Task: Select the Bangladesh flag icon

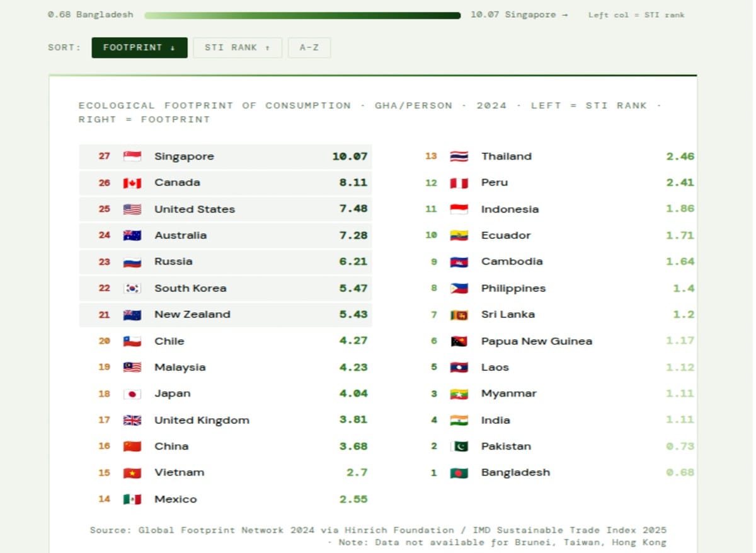Action: (x=459, y=472)
